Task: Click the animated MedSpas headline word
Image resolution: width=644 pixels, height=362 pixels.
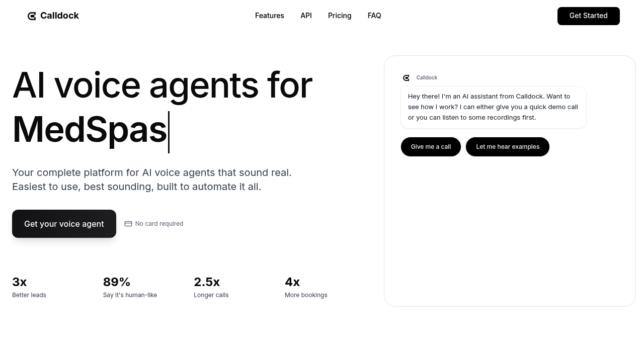Action: pos(90,130)
